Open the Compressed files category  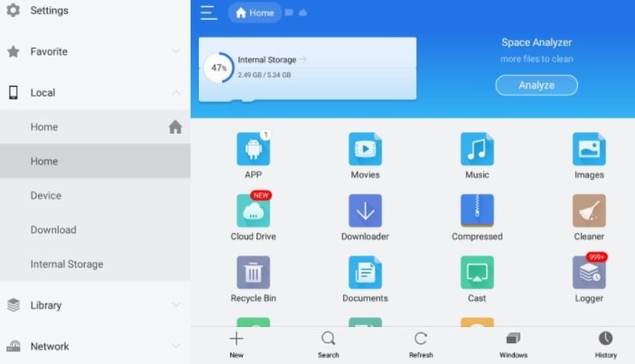click(477, 210)
